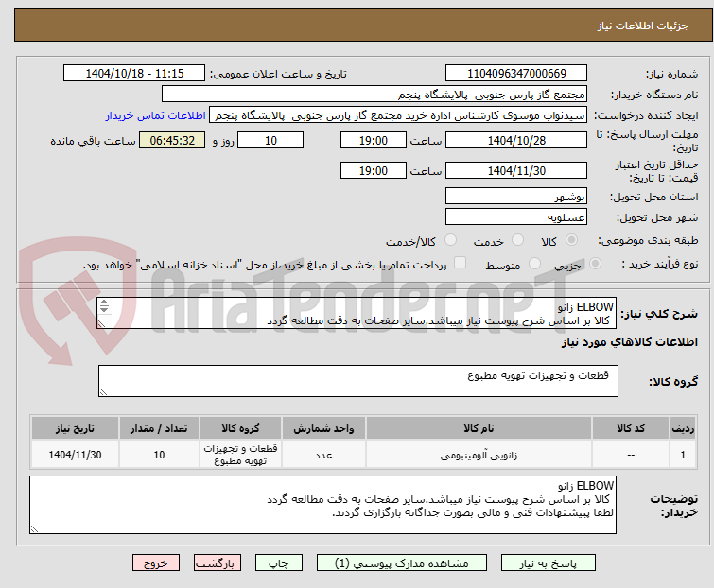Click the buyer name field 'مجتمع گاز پارس جنوبی'
This screenshot has width=714, height=588.
(x=374, y=95)
